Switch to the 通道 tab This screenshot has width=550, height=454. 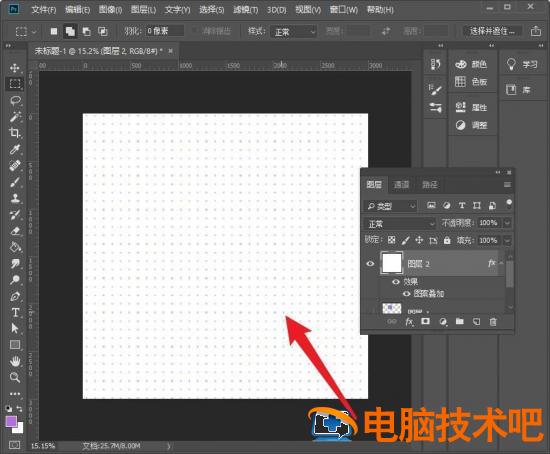(402, 185)
